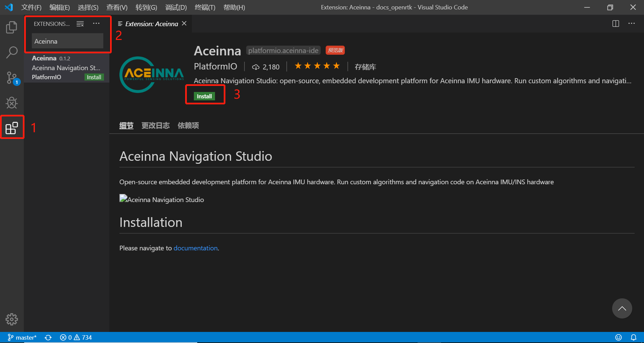
Task: Click the large Aceinna extension title
Action: [x=217, y=51]
